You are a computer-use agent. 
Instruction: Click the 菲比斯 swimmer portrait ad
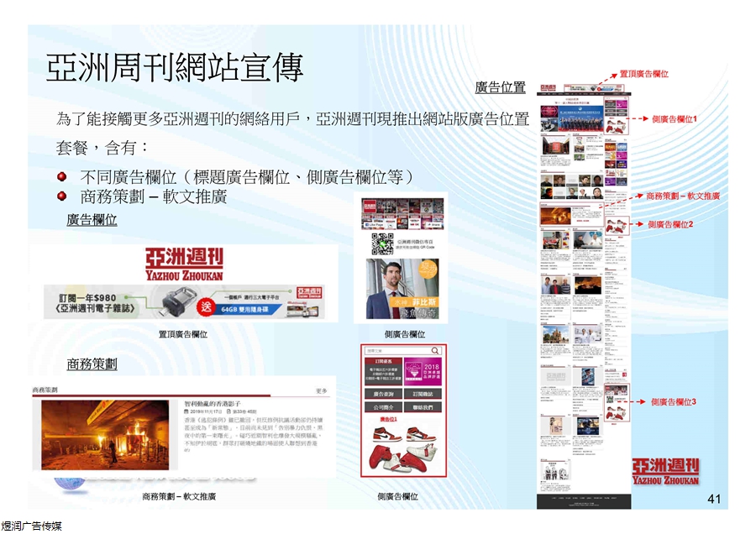click(402, 289)
